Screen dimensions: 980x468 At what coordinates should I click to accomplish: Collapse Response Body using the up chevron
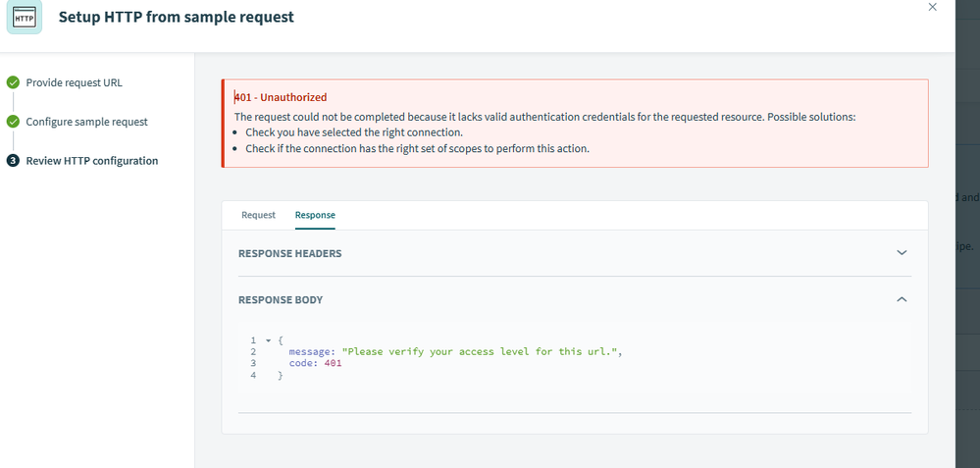[x=903, y=299]
